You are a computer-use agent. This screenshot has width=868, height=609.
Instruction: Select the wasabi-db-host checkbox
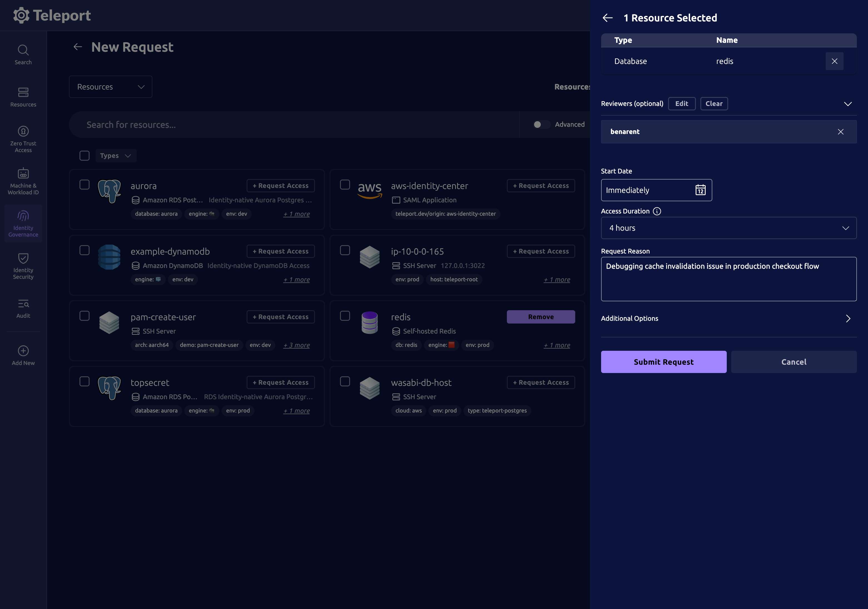tap(345, 381)
